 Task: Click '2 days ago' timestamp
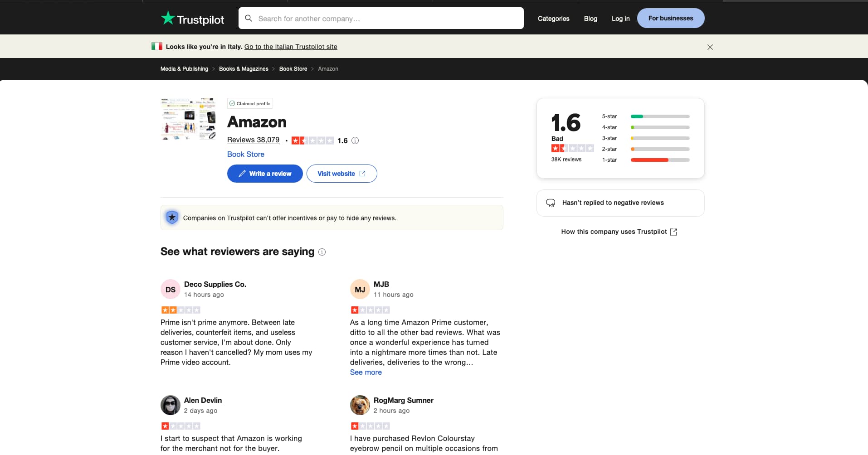coord(200,411)
